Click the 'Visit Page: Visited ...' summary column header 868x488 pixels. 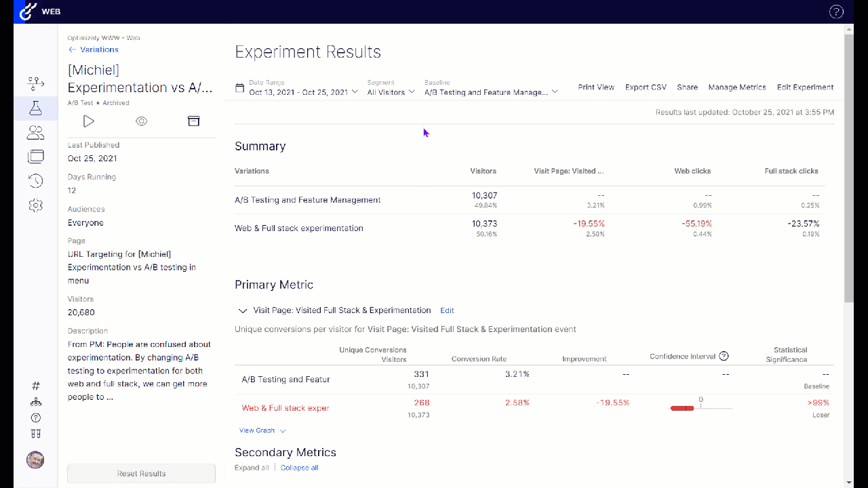pyautogui.click(x=569, y=171)
